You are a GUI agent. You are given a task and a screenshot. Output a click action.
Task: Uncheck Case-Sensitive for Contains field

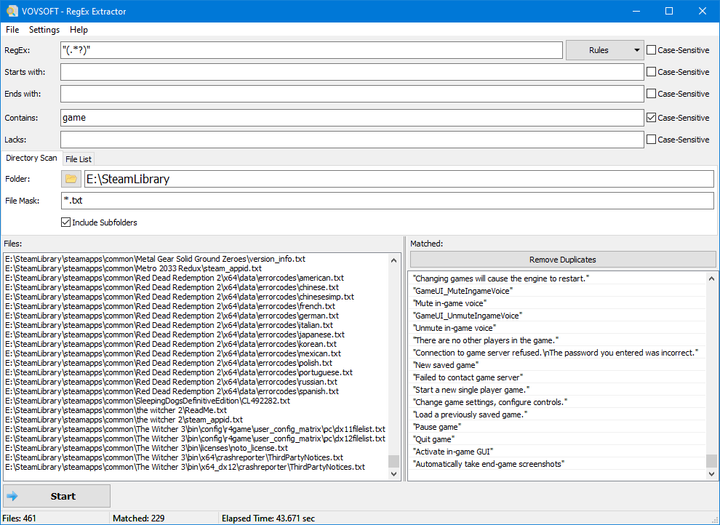(651, 118)
